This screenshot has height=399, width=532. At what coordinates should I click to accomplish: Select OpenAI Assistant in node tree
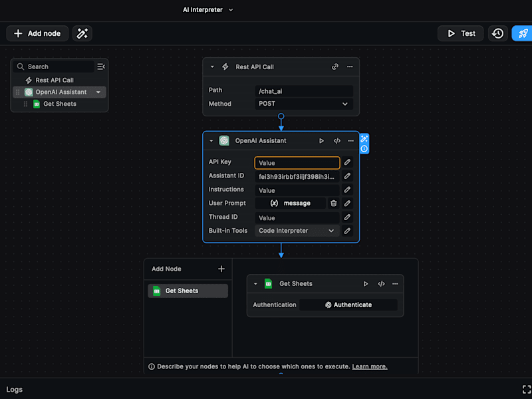tap(61, 92)
